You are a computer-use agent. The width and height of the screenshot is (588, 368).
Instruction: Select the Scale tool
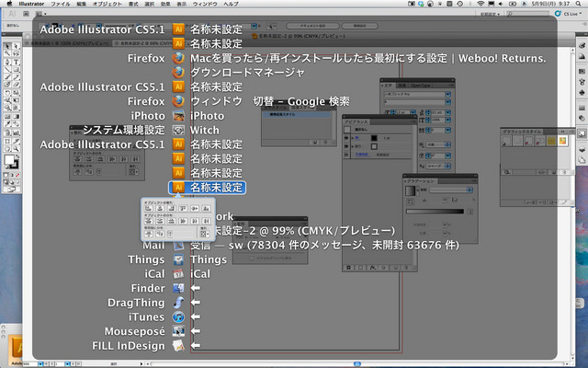[17, 93]
